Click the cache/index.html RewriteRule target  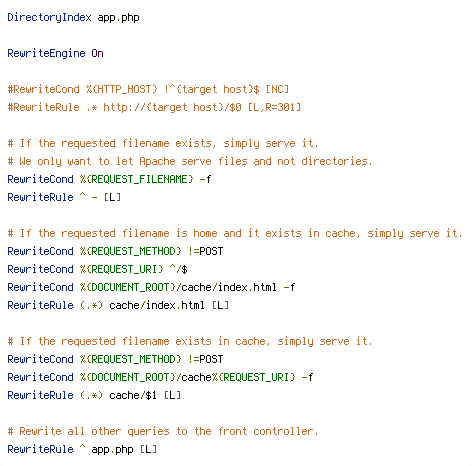(x=157, y=305)
